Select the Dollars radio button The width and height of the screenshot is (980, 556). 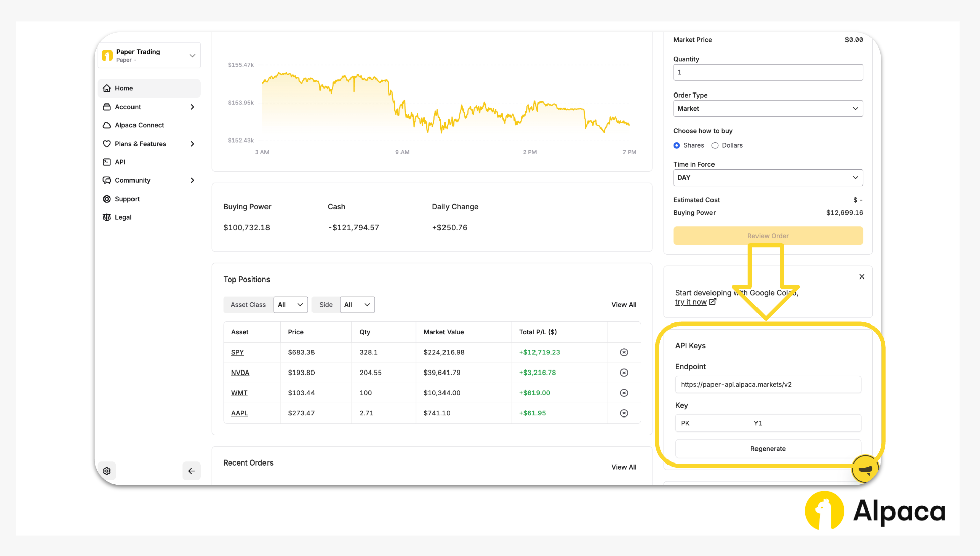715,145
